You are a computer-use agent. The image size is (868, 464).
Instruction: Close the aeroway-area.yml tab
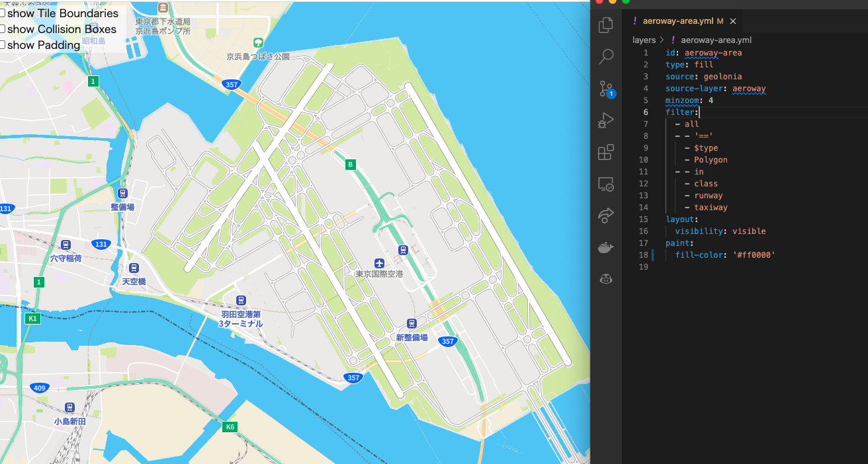(x=733, y=21)
